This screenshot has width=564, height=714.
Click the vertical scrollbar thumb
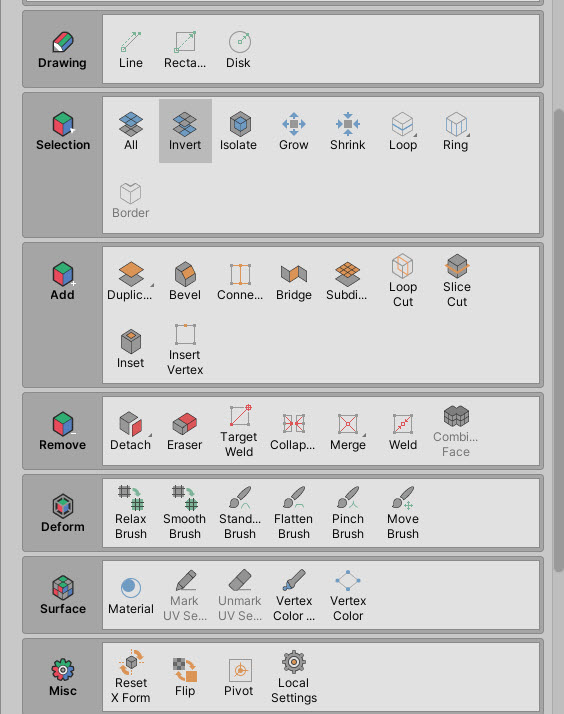click(x=559, y=341)
